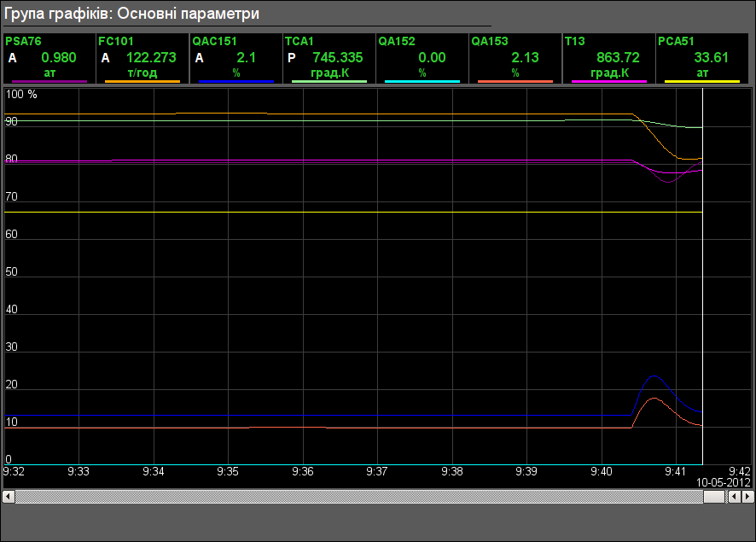This screenshot has width=756, height=542.
Task: Click the scrollbar left arrow button
Action: [x=9, y=496]
